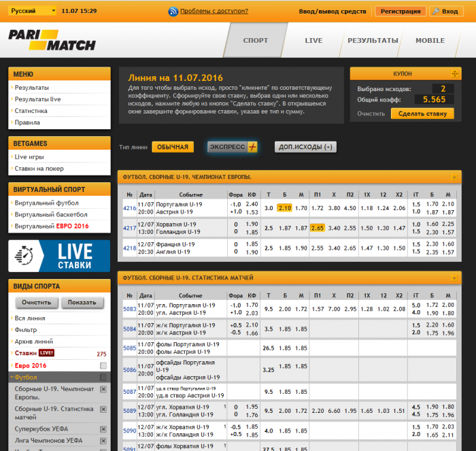Switch to the LIVE tab
This screenshot has width=476, height=451.
click(313, 41)
